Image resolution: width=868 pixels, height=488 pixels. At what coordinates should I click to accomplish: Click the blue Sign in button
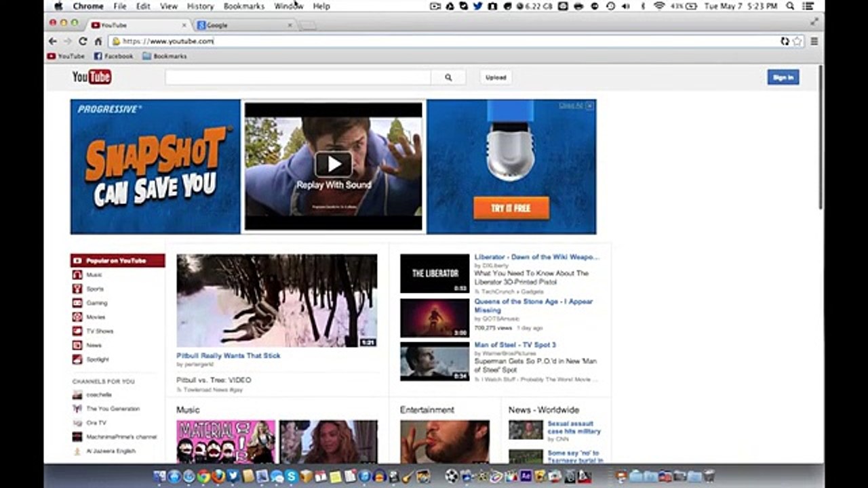pos(783,77)
